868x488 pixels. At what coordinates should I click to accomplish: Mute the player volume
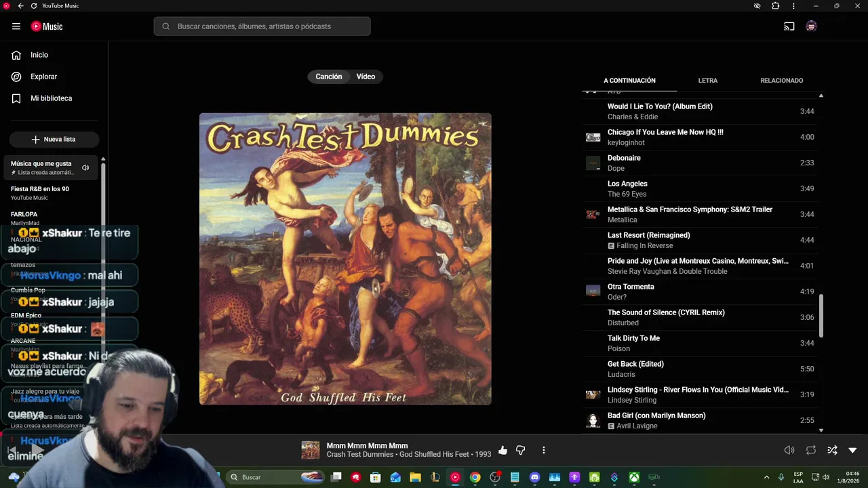[x=789, y=450]
